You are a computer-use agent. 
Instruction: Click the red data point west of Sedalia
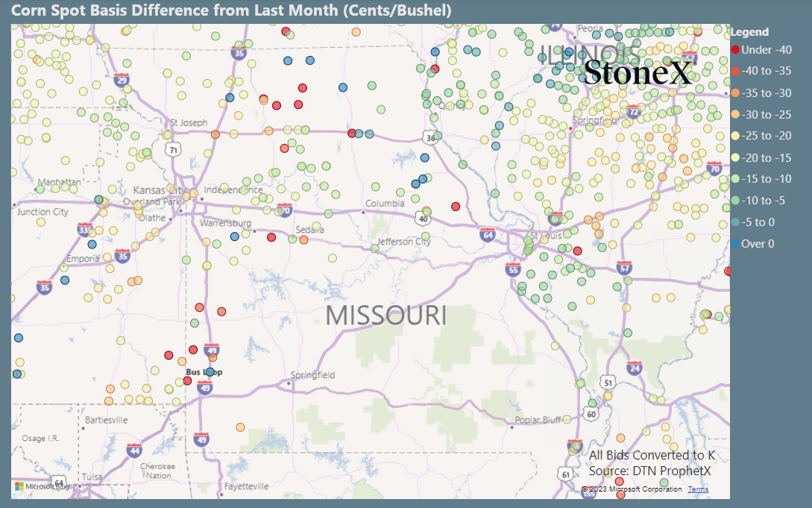(x=271, y=237)
